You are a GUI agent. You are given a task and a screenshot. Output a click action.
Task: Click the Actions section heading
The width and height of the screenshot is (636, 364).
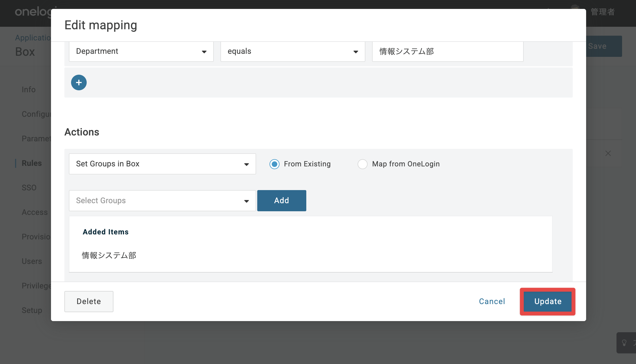tap(82, 132)
